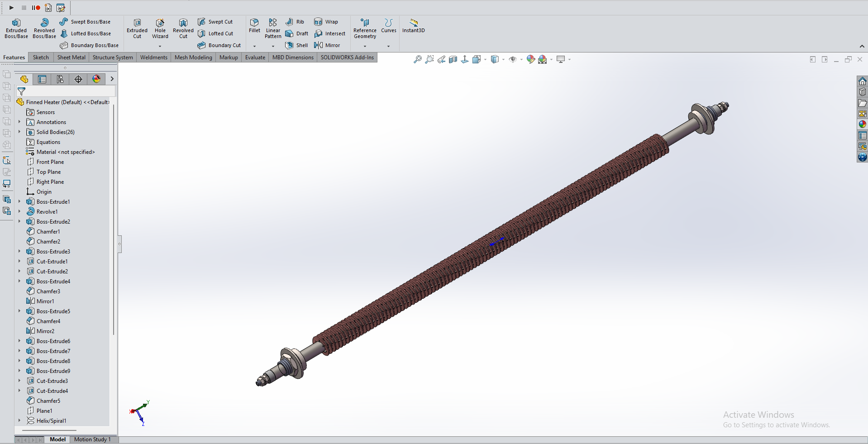Apply the Draft tool

tap(296, 33)
